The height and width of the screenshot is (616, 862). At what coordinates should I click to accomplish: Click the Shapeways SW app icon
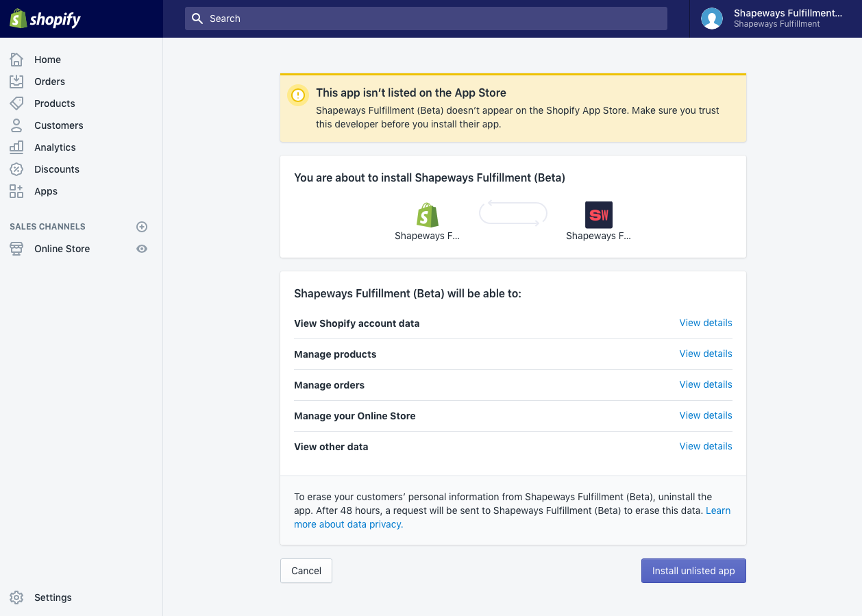[599, 215]
